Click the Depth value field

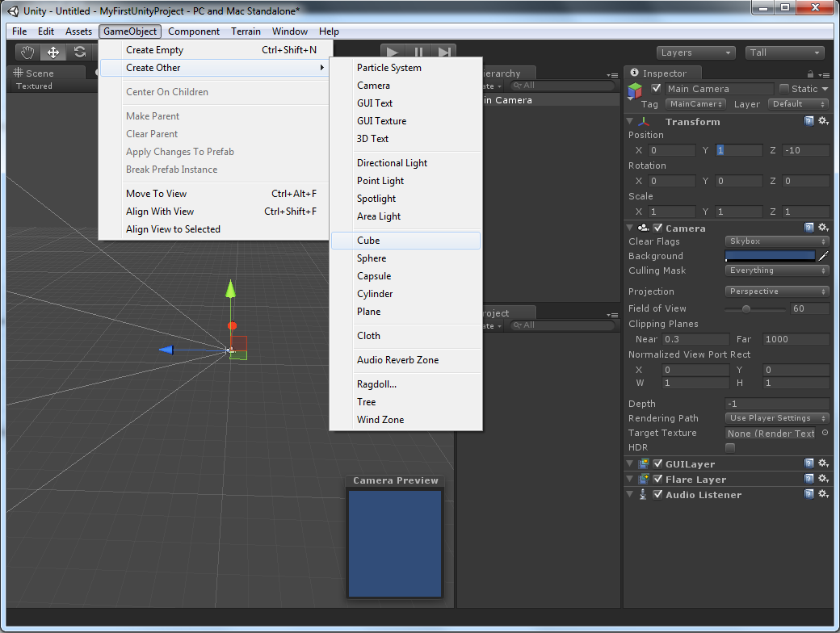pos(777,403)
